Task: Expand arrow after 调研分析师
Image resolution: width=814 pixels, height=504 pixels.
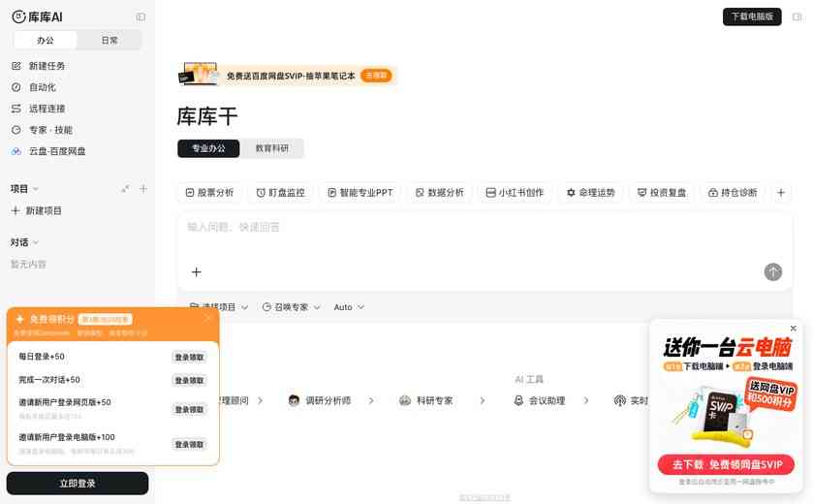Action: point(371,400)
